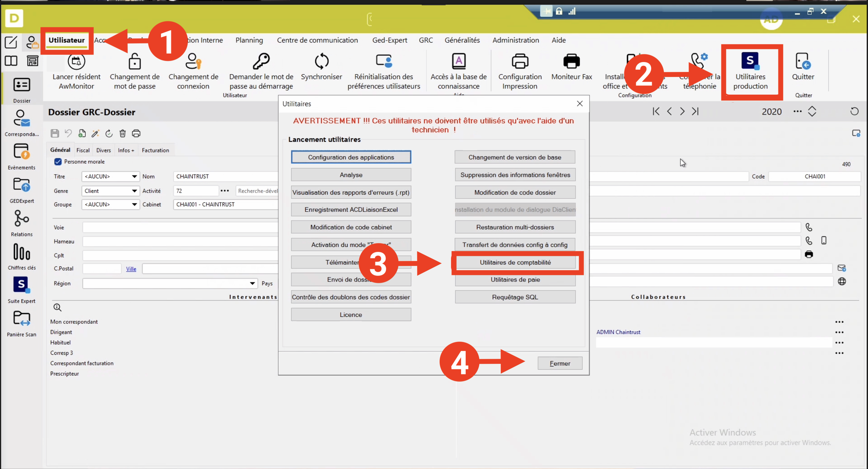This screenshot has width=868, height=469.
Task: Open Utilitaires production tool
Action: click(750, 71)
